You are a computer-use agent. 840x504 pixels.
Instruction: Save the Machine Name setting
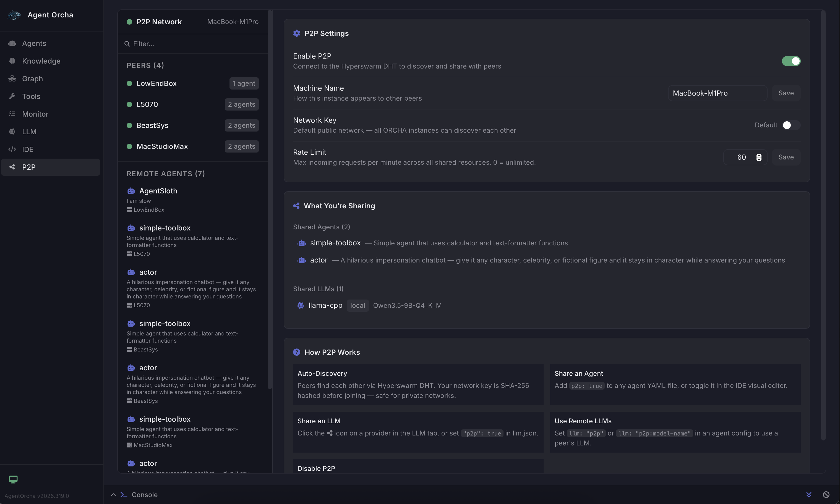786,93
